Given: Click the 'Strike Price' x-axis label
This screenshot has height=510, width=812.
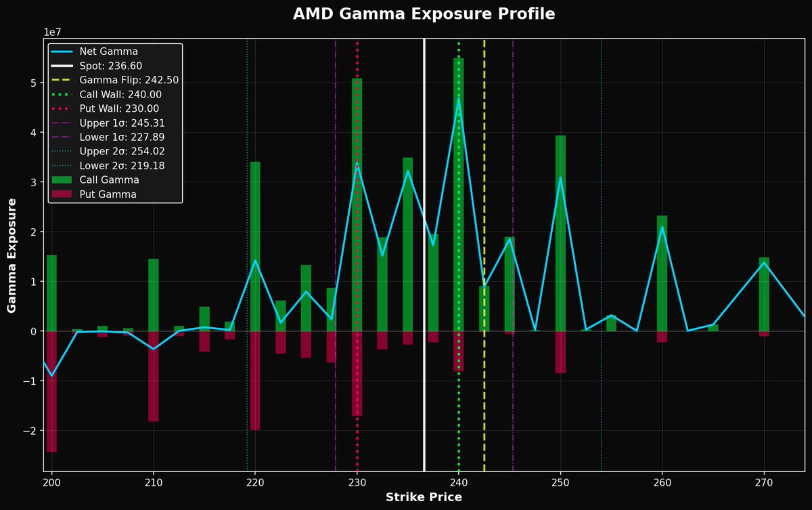Looking at the screenshot, I should click(x=424, y=497).
